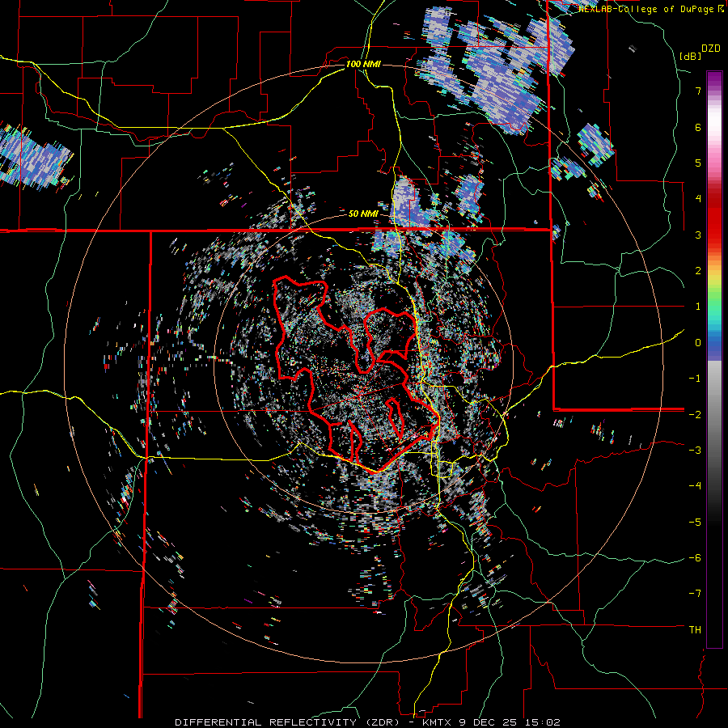Select the 3 value on the dB scale
Viewport: 728px width, 728px height.
(698, 235)
